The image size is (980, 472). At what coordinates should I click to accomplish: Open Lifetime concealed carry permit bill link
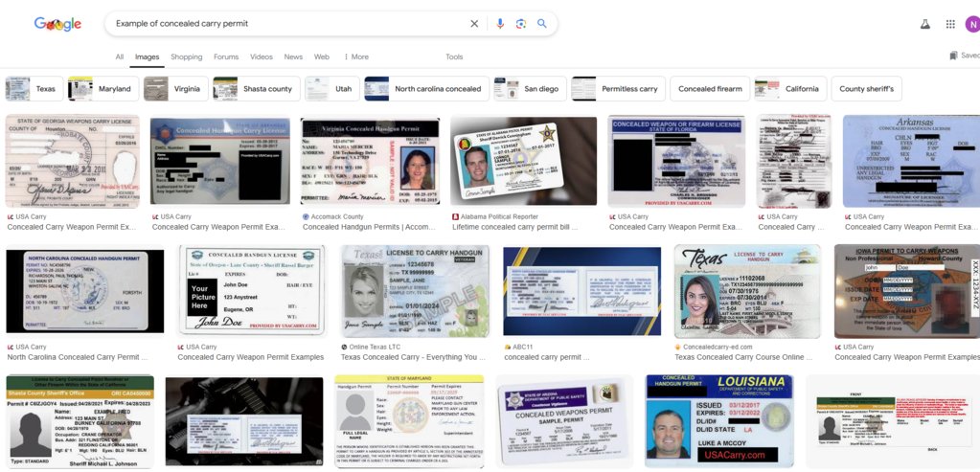click(x=514, y=227)
